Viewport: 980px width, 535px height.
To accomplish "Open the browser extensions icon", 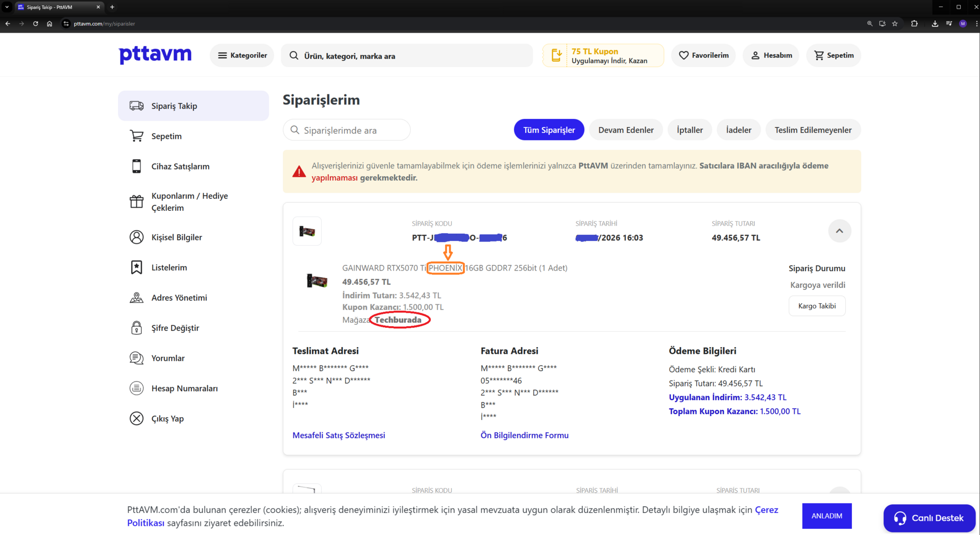I will (x=914, y=23).
